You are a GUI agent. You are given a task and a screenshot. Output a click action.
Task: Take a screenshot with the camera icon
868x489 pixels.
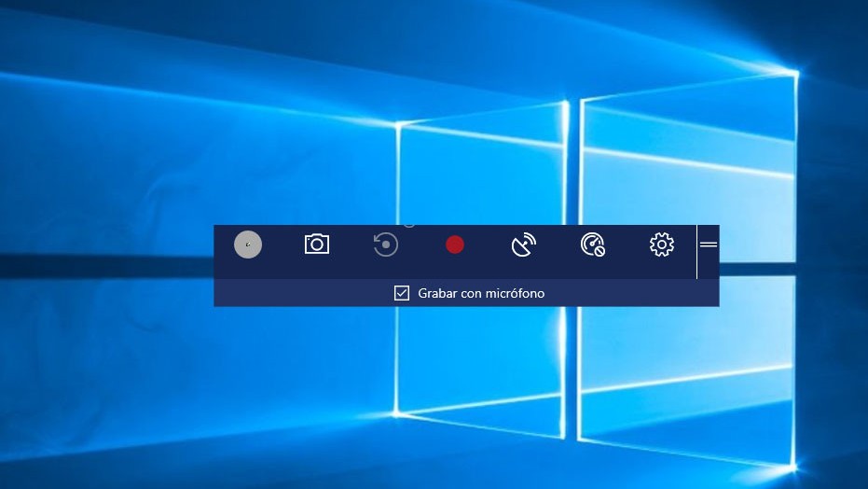tap(317, 244)
